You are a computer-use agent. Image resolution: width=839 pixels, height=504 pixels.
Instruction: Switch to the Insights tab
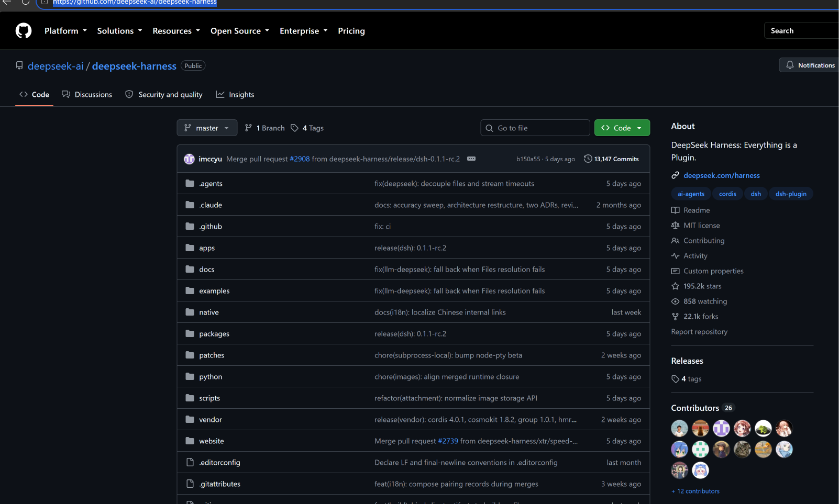tap(235, 95)
